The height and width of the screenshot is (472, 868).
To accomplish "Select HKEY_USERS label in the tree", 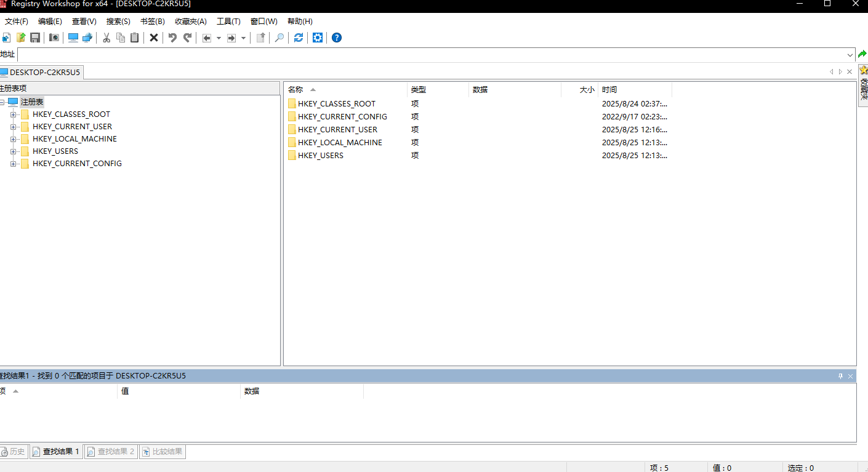I will (x=55, y=151).
